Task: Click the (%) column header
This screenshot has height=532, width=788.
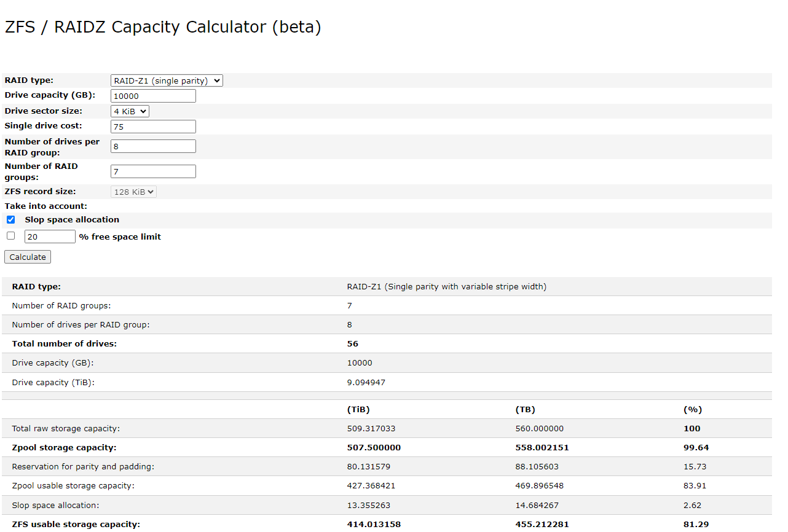Action: pos(692,409)
